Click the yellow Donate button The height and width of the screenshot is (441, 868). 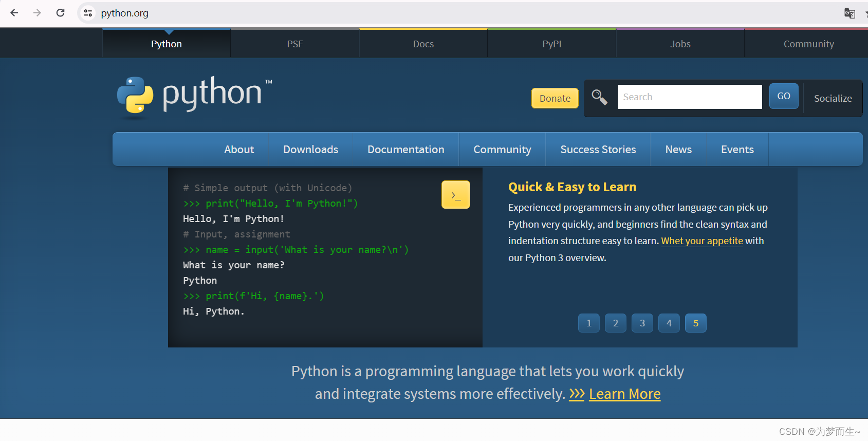[x=555, y=98]
